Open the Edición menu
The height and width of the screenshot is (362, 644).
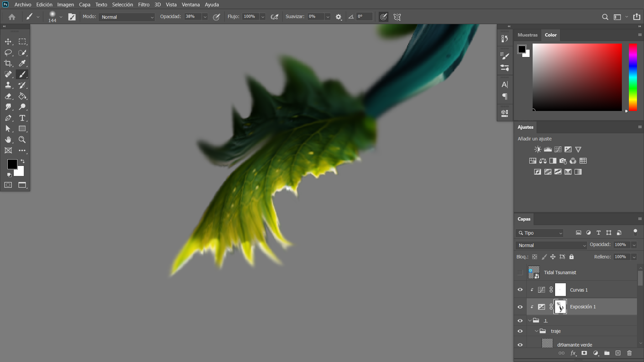point(44,5)
